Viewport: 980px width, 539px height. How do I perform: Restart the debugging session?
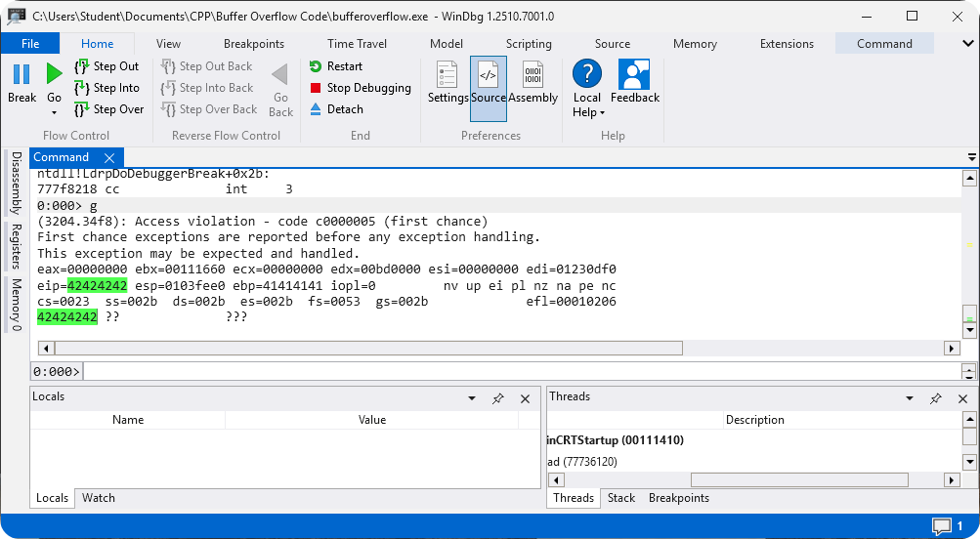(x=316, y=66)
